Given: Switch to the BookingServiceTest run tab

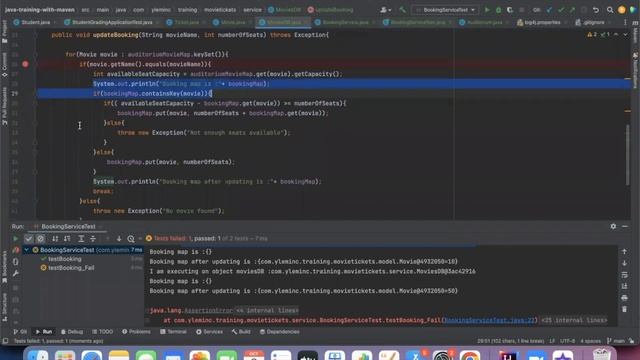Looking at the screenshot, I should tap(68, 227).
